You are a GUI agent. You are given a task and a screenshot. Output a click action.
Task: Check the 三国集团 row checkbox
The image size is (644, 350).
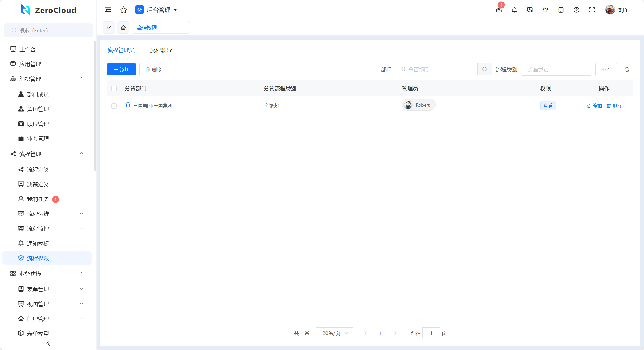point(114,106)
